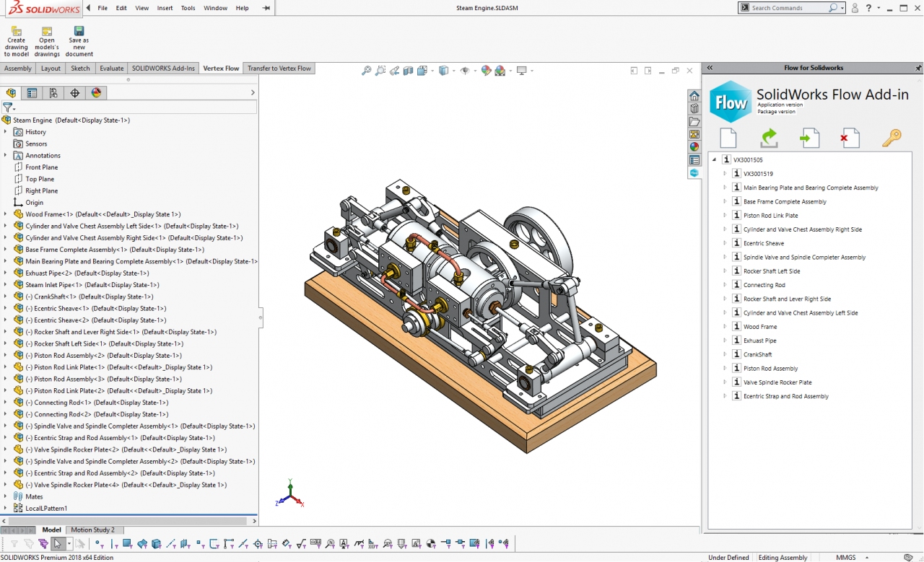Select the Zoom to Fit tool
Viewport: 924px width, 562px height.
point(367,71)
